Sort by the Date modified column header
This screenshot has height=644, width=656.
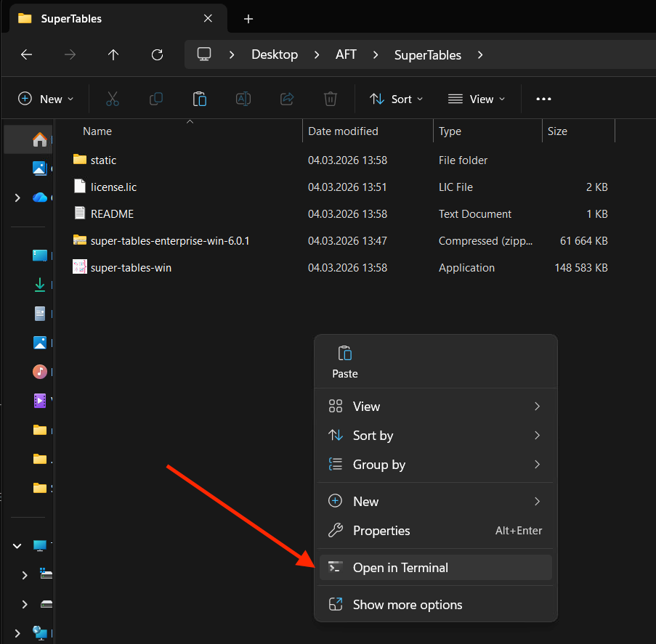pyautogui.click(x=343, y=131)
